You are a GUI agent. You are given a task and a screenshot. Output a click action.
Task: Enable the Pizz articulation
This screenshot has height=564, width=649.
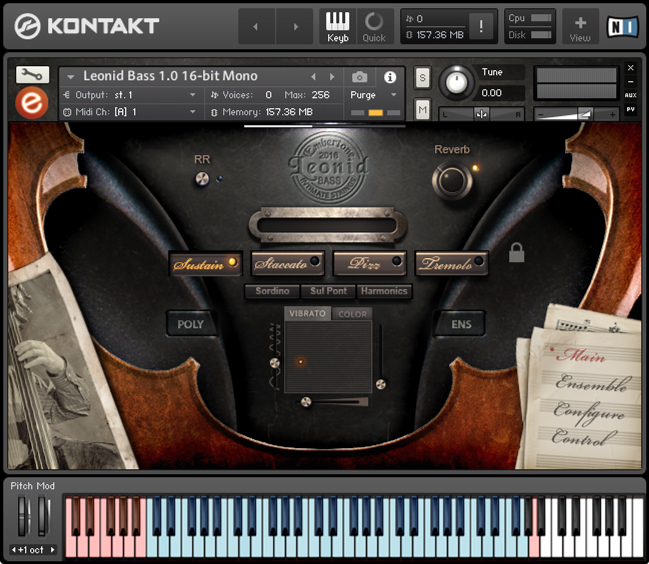[x=369, y=264]
